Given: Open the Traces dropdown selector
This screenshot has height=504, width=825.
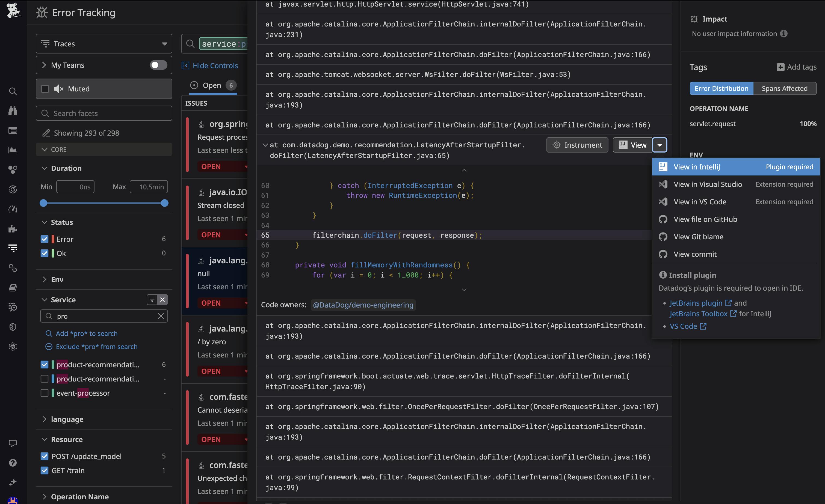Looking at the screenshot, I should (104, 43).
